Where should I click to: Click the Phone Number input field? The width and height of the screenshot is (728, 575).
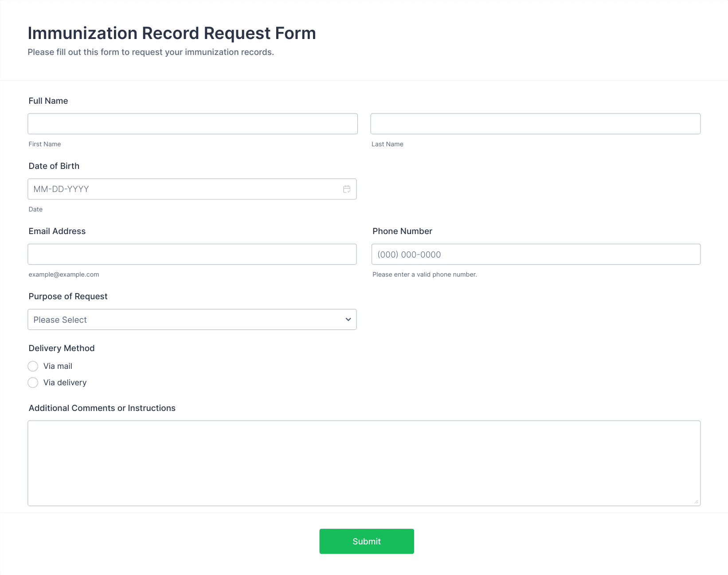click(536, 254)
